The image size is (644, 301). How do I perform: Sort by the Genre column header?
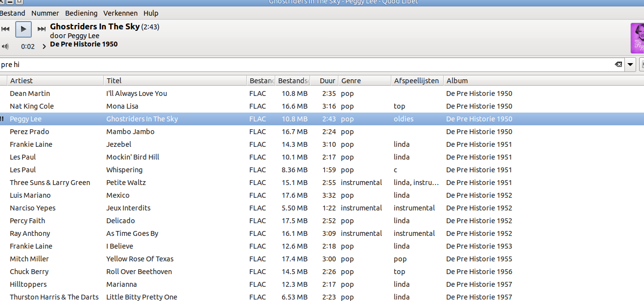tap(364, 81)
